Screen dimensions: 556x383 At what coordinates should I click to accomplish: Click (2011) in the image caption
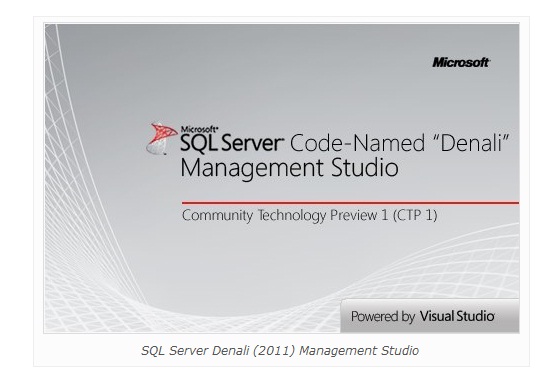[274, 350]
